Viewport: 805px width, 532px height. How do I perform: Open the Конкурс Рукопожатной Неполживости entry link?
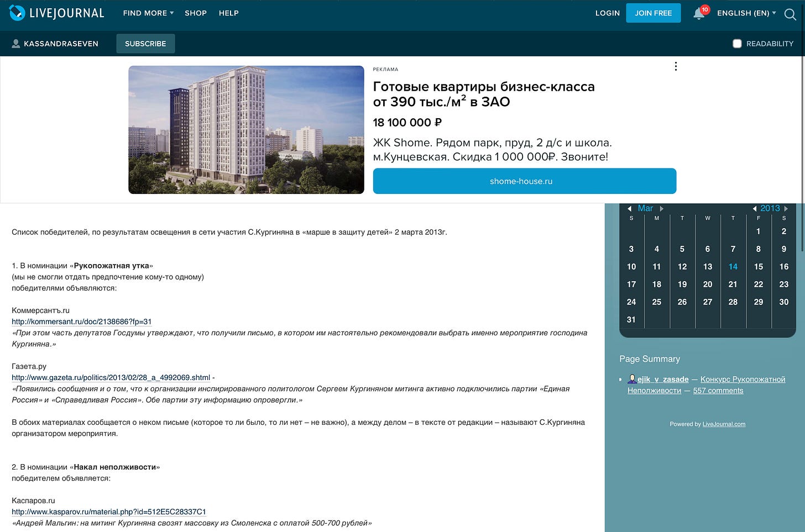[707, 384]
